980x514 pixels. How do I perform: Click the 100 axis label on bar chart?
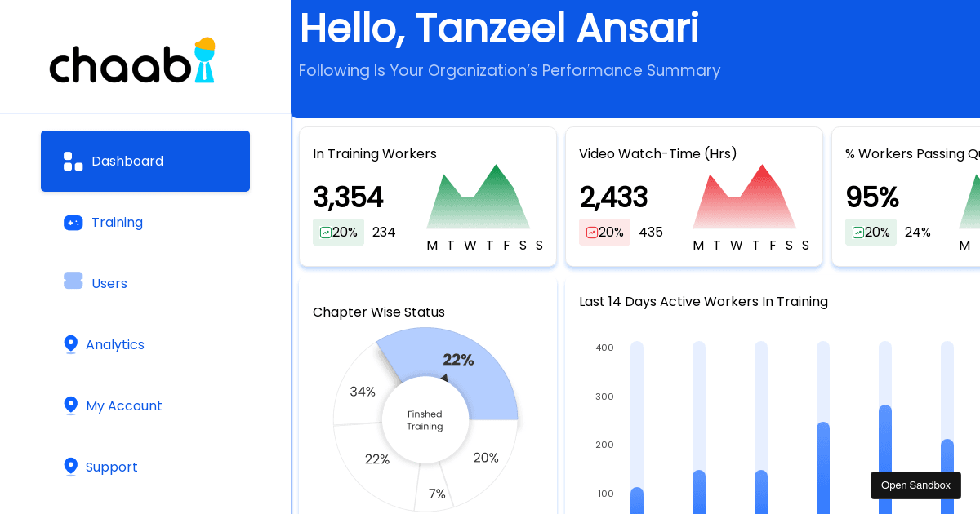[606, 494]
